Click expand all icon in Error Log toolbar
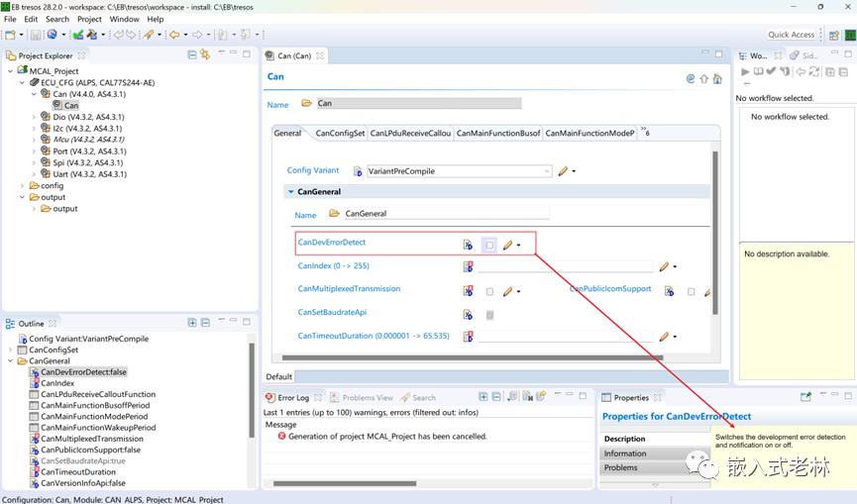This screenshot has height=504, width=857. point(483,397)
